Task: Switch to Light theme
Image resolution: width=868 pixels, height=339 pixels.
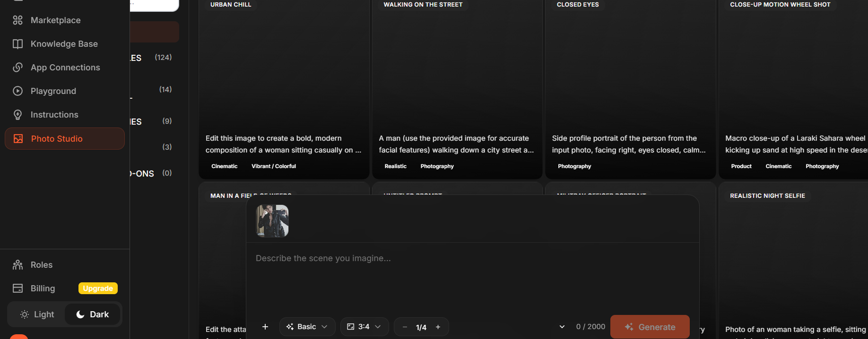Action: point(37,314)
